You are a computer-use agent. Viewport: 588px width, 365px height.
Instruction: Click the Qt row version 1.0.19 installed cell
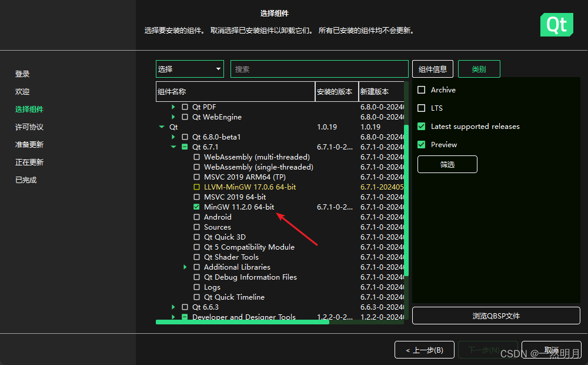[327, 127]
